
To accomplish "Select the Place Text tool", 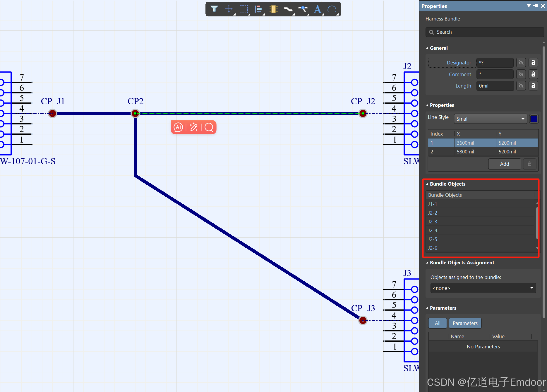I will point(318,9).
